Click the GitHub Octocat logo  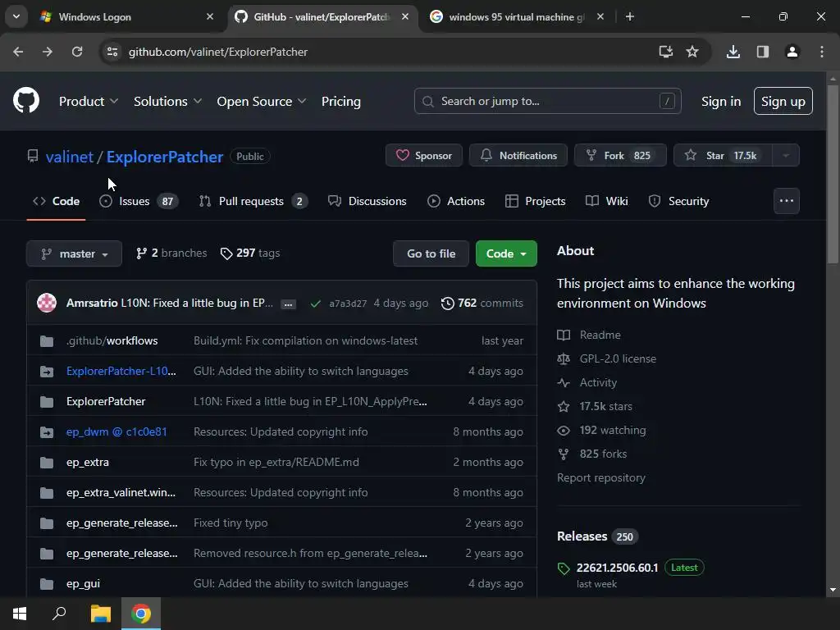tap(26, 100)
